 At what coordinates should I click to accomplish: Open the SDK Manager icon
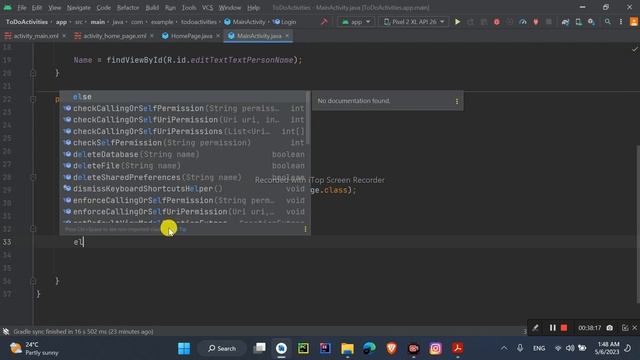[x=591, y=22]
